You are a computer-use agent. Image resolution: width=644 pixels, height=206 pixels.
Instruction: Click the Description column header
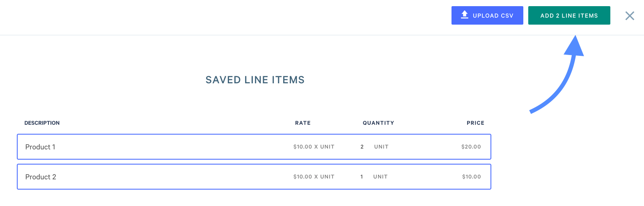click(x=42, y=123)
